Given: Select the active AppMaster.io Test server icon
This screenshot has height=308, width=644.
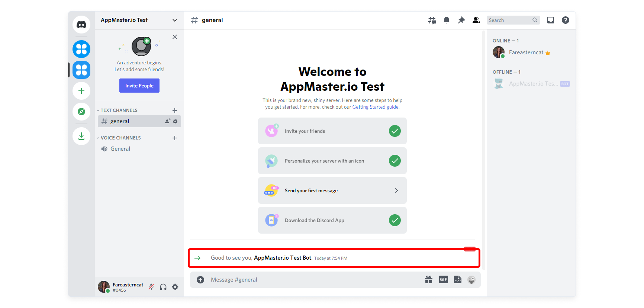Looking at the screenshot, I should 81,70.
